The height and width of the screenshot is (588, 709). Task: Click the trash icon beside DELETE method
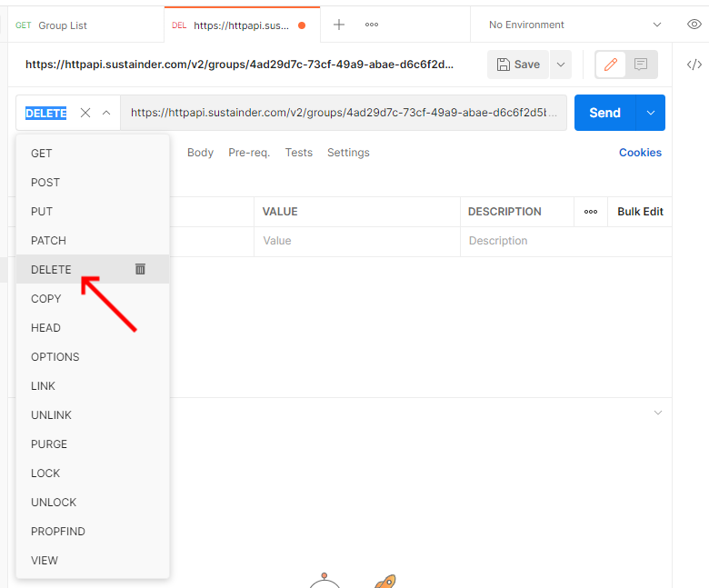click(140, 269)
